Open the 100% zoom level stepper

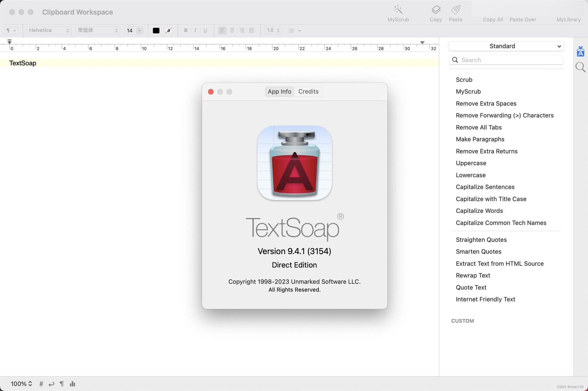(x=21, y=384)
